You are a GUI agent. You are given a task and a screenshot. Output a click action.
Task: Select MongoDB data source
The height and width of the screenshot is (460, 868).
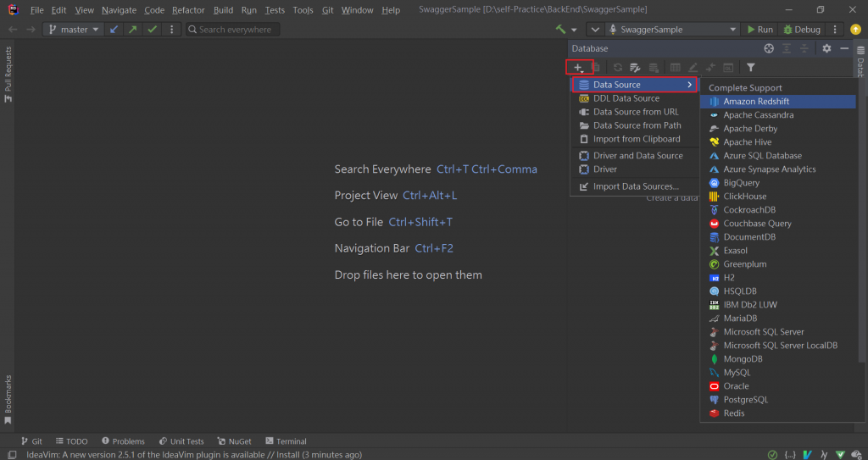click(778, 359)
